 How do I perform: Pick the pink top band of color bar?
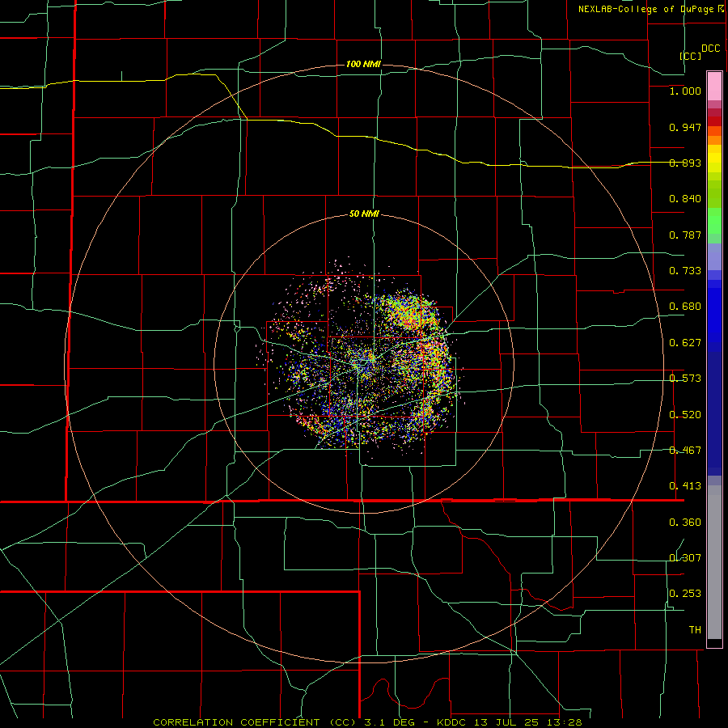coord(714,86)
